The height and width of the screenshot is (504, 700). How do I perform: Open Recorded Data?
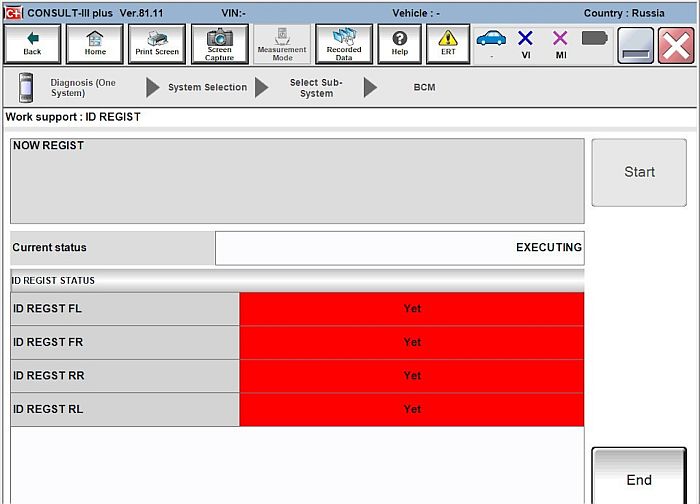[x=344, y=44]
